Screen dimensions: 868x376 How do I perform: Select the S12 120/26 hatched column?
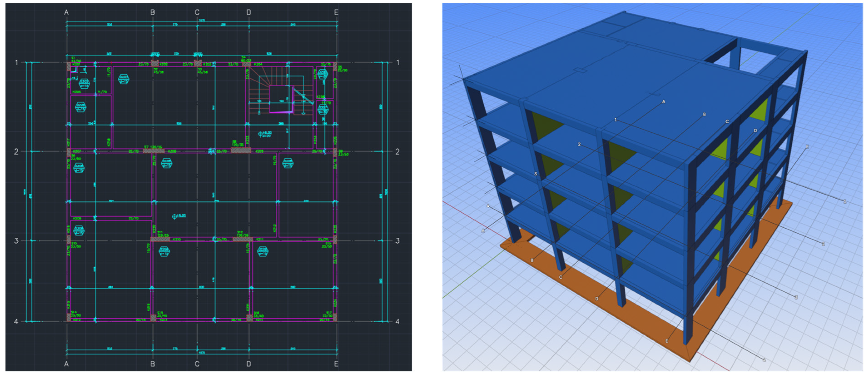(x=243, y=239)
